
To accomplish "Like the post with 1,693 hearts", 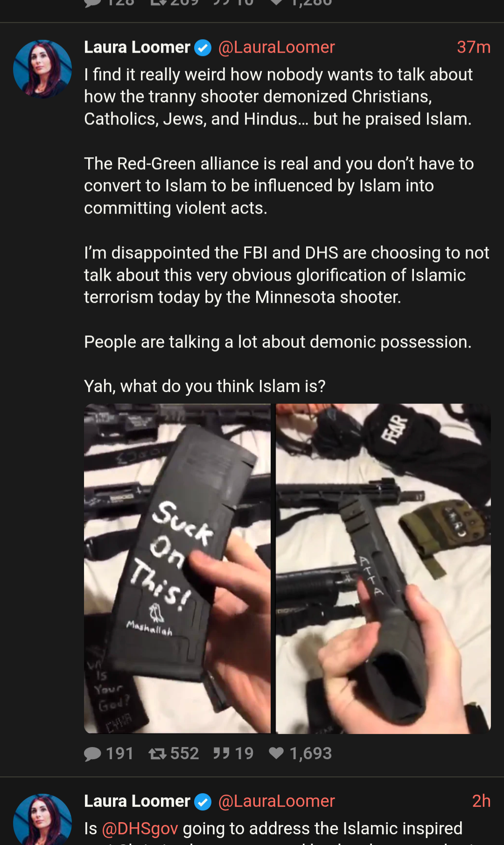I will 276,753.
